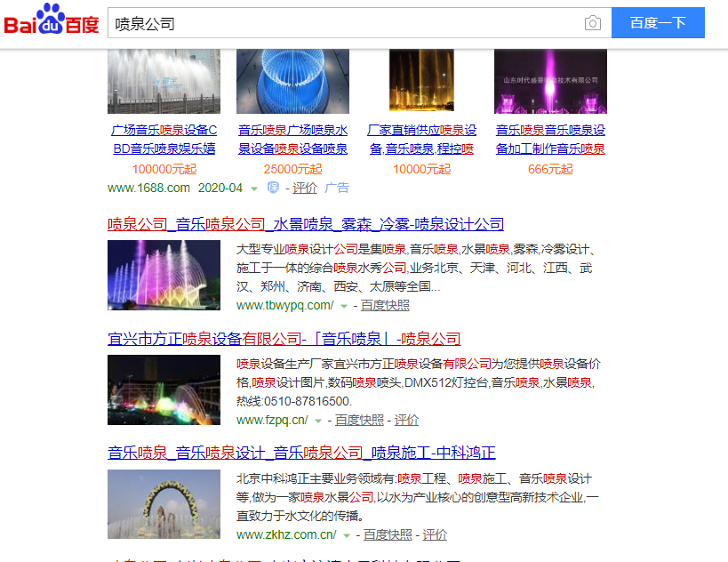
Task: Click hotline text 热线:0510-87816500
Action: tap(294, 401)
